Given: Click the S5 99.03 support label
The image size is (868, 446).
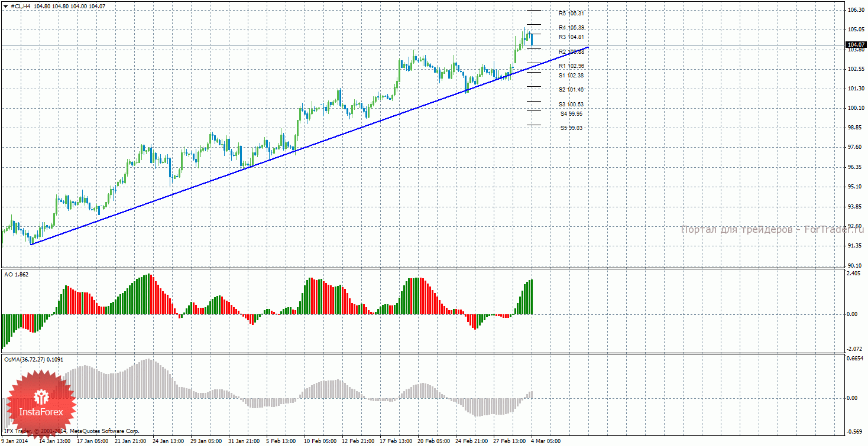Looking at the screenshot, I should tap(572, 128).
